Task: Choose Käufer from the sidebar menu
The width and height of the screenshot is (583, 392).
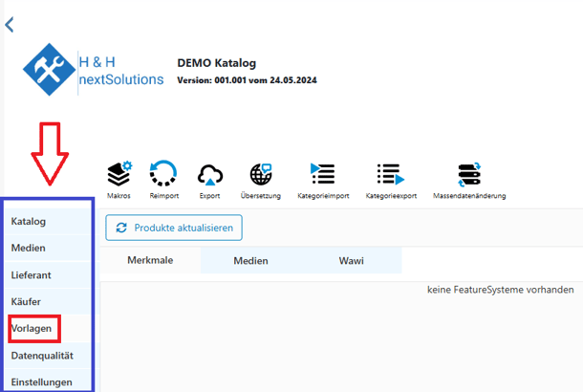Action: pyautogui.click(x=27, y=302)
